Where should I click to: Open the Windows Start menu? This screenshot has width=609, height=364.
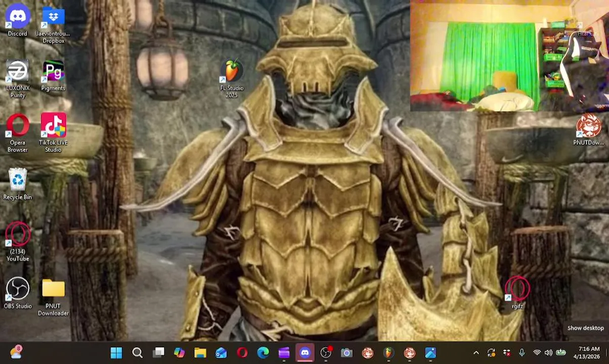coord(116,352)
